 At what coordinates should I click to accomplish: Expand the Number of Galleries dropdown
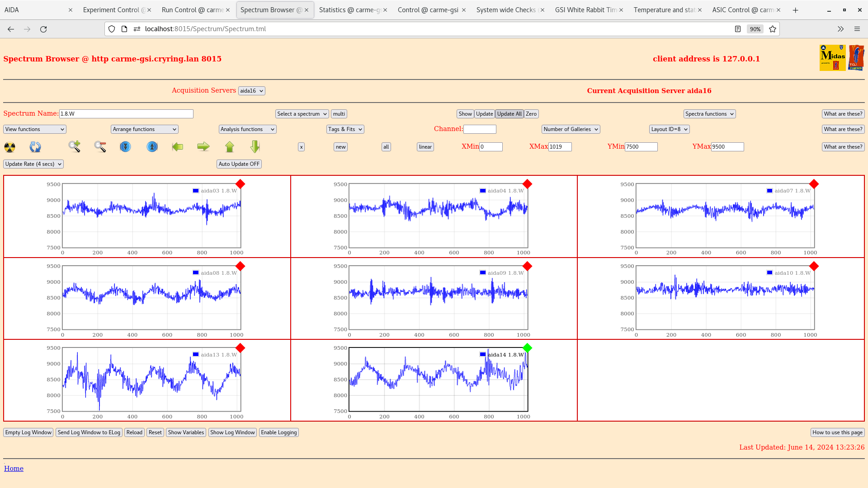pos(570,129)
